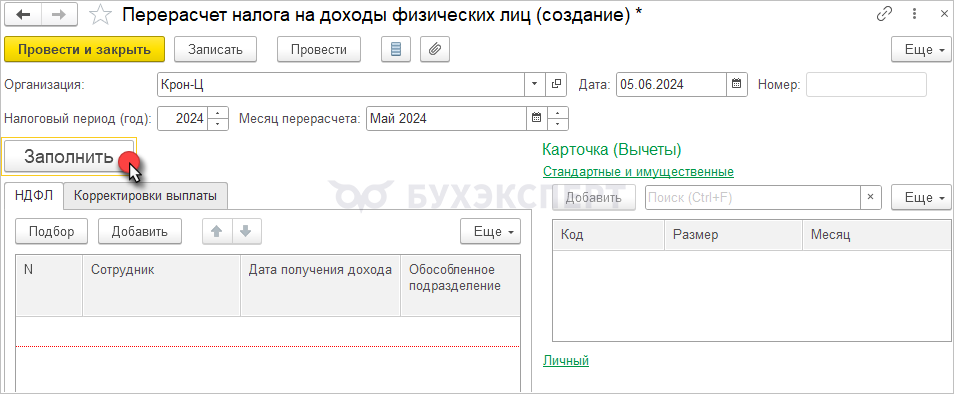Click the Месяц column header
954x394 pixels.
click(x=877, y=234)
